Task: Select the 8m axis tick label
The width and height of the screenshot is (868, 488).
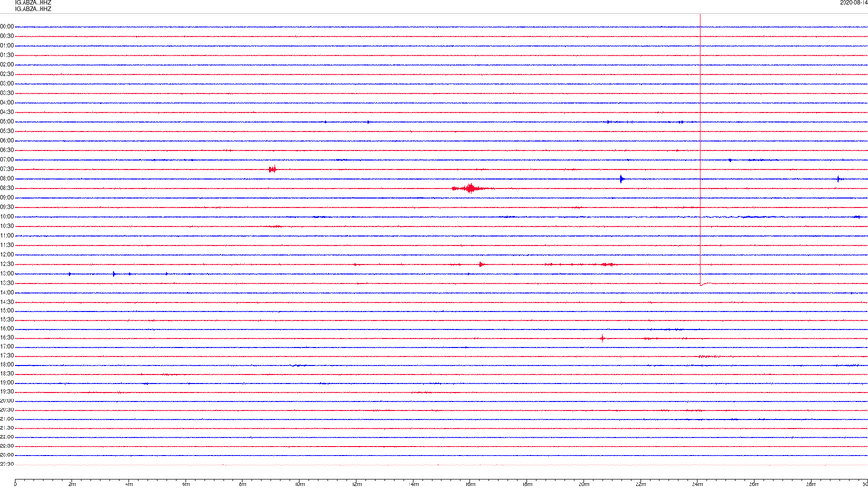Action: (x=242, y=484)
